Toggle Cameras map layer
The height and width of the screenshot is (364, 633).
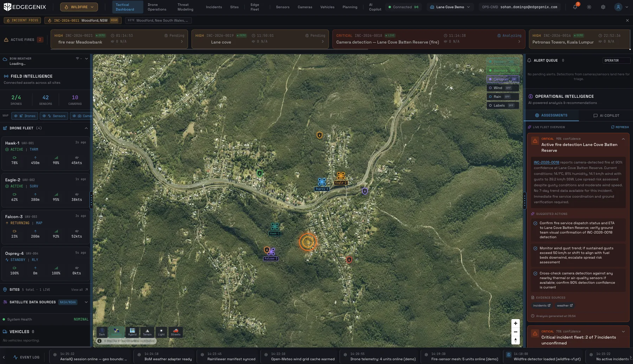click(503, 79)
